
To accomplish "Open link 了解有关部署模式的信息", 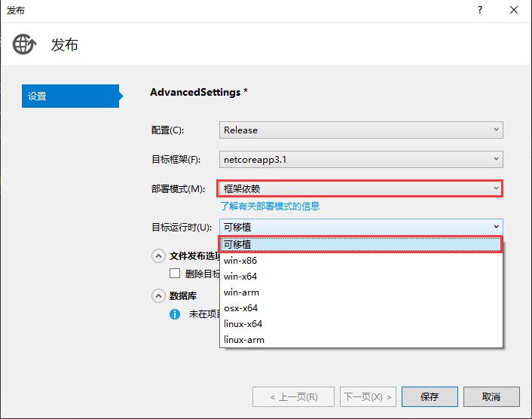I will [x=270, y=206].
